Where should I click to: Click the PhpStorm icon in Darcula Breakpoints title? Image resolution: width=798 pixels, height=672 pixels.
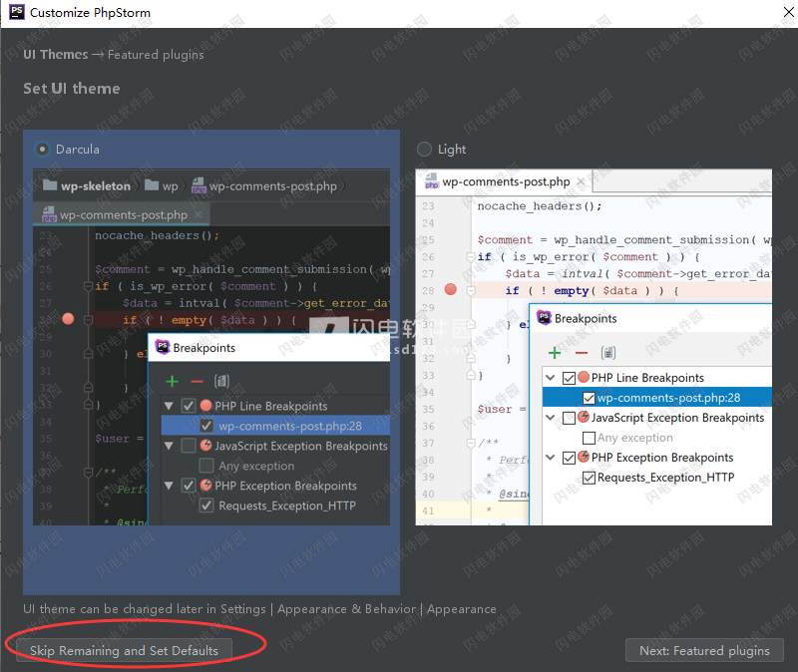coord(163,347)
